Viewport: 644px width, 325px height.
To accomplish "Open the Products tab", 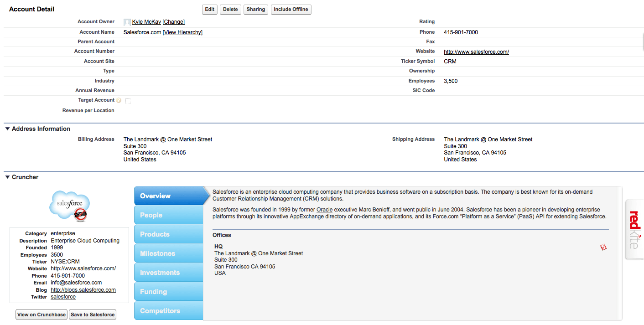I will point(168,234).
